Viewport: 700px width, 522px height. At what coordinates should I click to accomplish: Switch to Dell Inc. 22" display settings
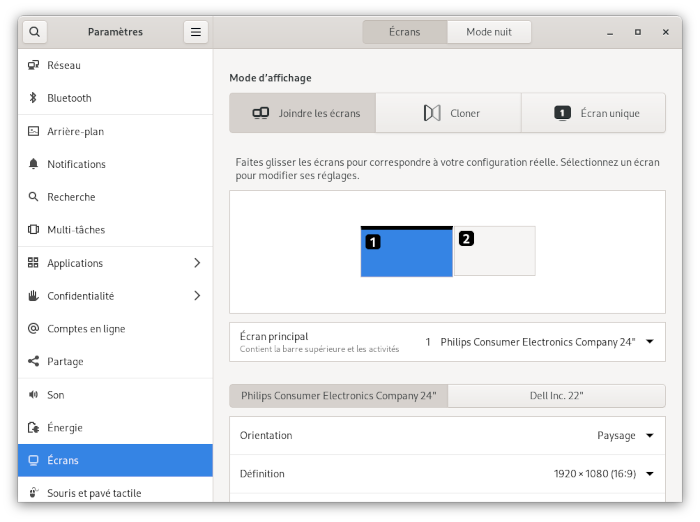(556, 396)
